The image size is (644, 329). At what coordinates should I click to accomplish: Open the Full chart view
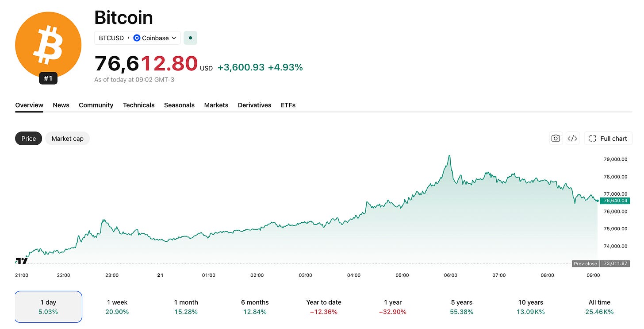click(x=608, y=139)
